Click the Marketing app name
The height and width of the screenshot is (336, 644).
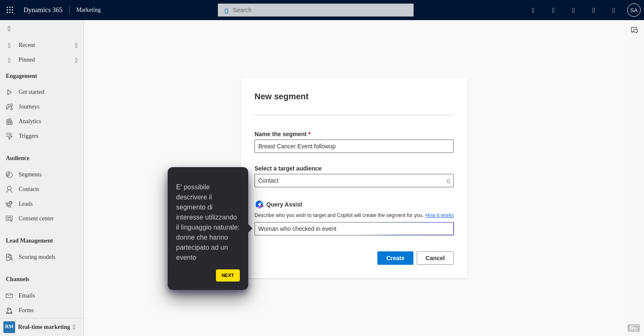[x=88, y=10]
